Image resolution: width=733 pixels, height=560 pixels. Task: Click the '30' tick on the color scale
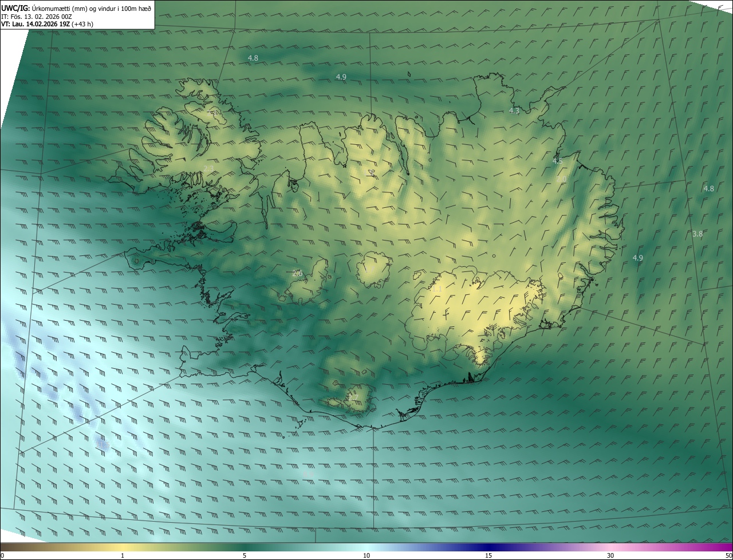tap(610, 555)
